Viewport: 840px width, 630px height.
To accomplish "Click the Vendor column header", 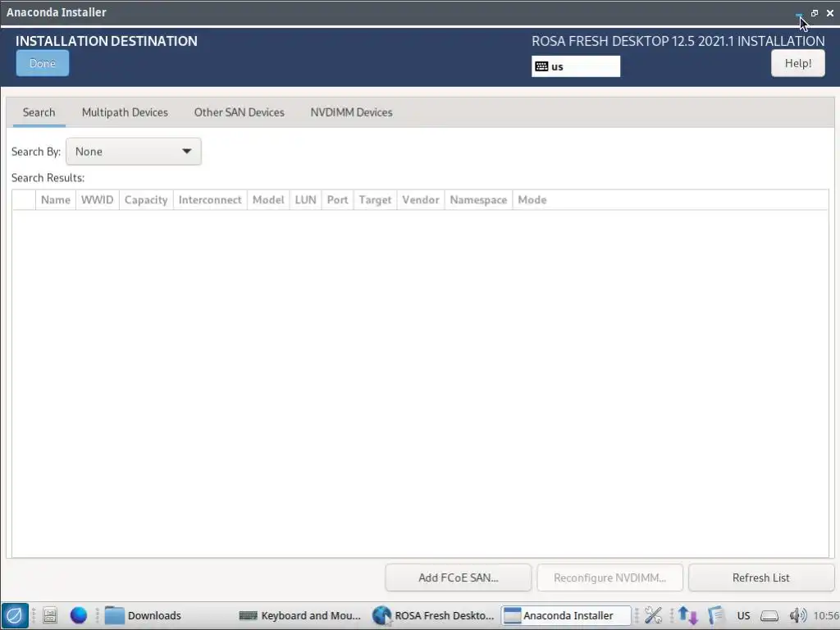I will click(421, 200).
